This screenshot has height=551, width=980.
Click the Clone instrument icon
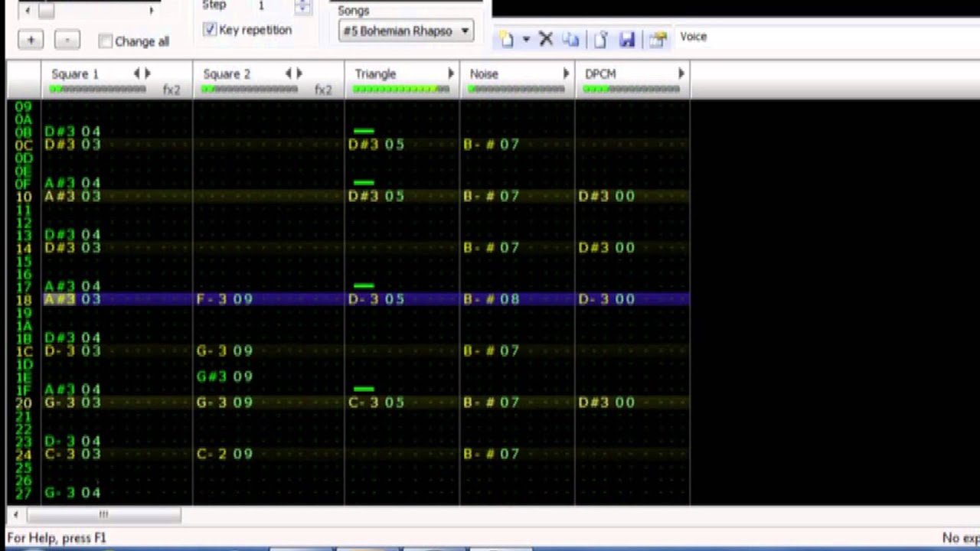click(x=570, y=39)
